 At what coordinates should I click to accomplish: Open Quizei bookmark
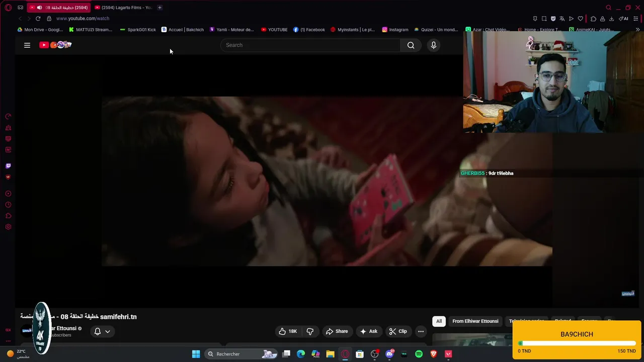(436, 30)
